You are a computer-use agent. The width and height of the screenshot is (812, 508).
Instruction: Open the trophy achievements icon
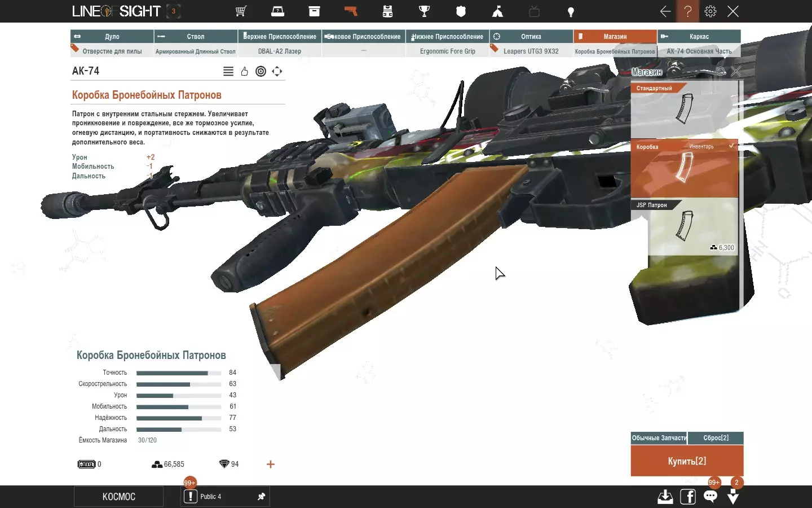(x=424, y=11)
